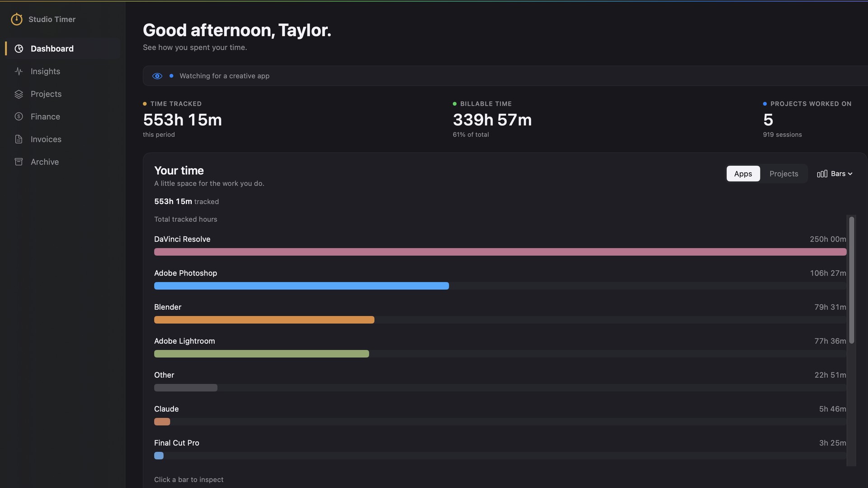Click the 79h 31m Blender value

point(830,307)
